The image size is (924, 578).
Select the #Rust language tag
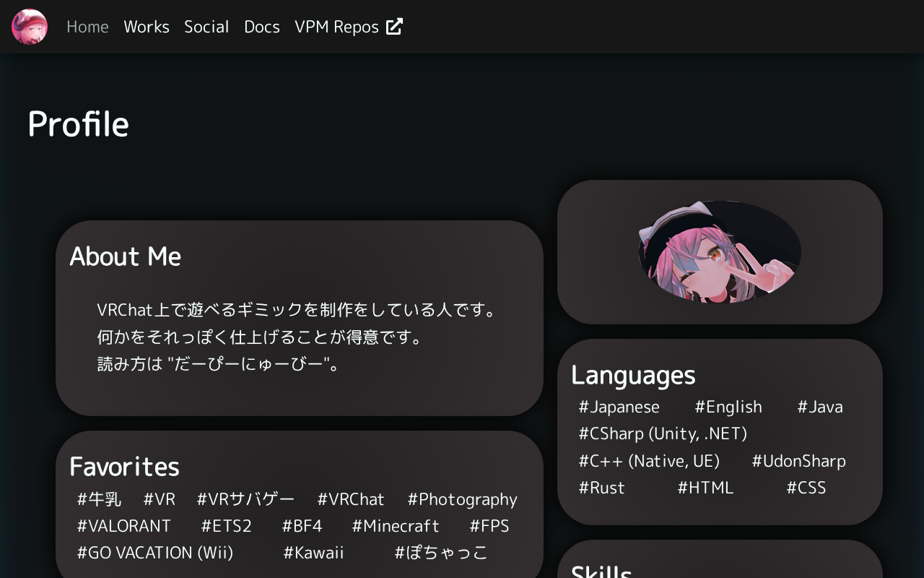click(602, 488)
